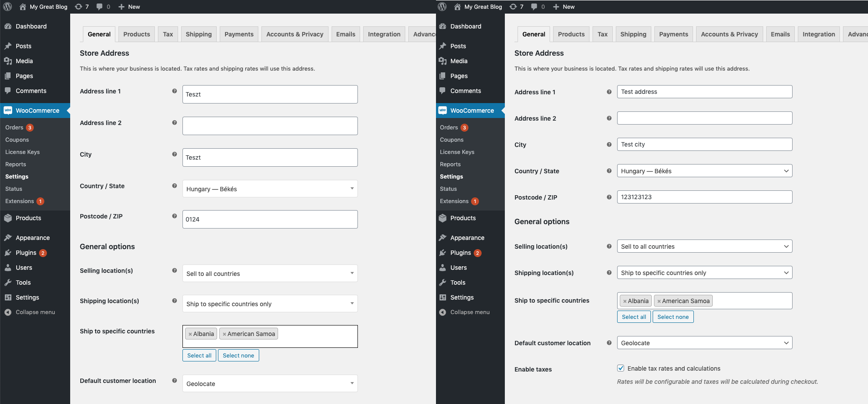Screen dimensions: 868x404
Task: Click the Plugins plugin icon
Action: click(x=7, y=253)
